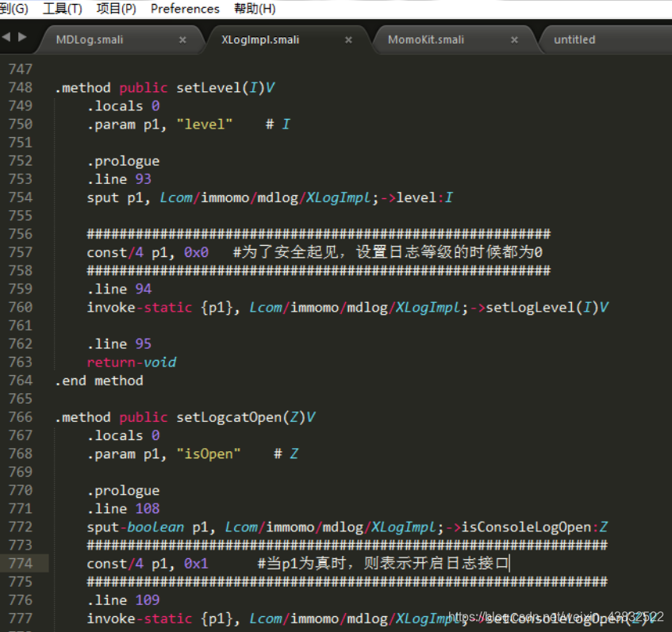
Task: Click the setLogcatOpen(Z)V method name
Action: coord(246,417)
